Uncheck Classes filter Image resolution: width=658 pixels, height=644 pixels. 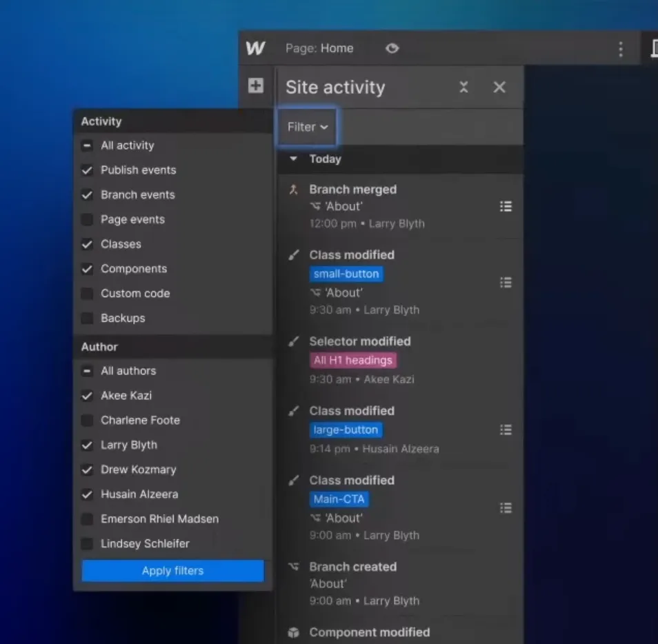point(87,244)
